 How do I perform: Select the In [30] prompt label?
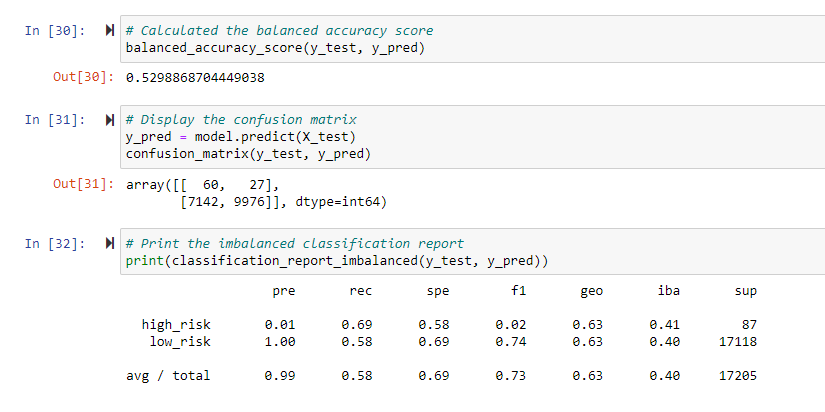point(55,31)
